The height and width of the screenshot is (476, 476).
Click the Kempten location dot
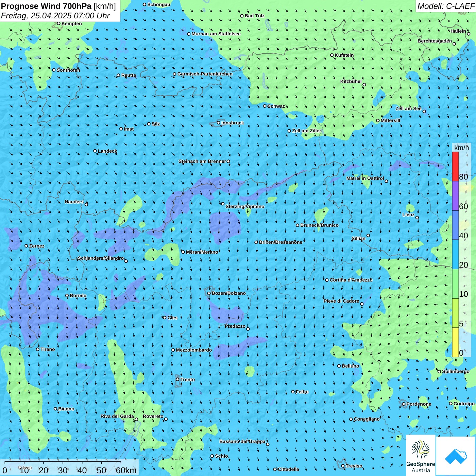[x=59, y=23]
